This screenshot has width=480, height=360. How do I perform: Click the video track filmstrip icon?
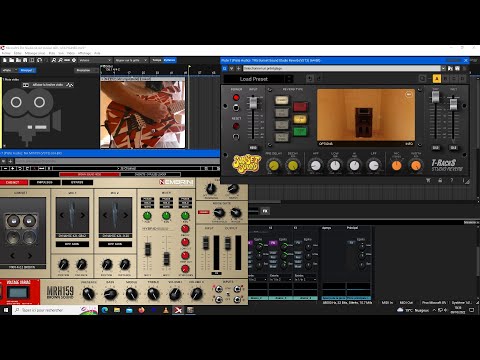(x=26, y=85)
